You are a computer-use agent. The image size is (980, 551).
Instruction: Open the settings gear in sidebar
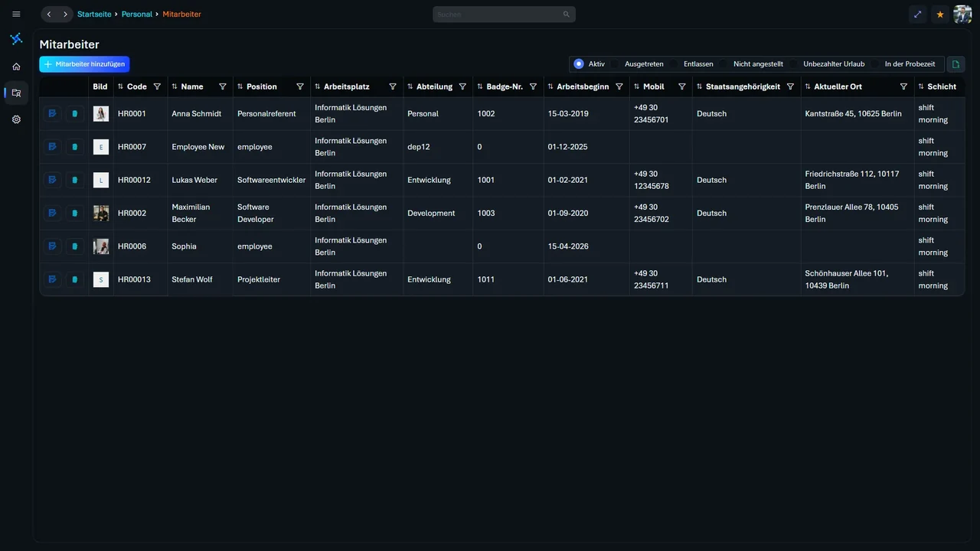point(16,119)
